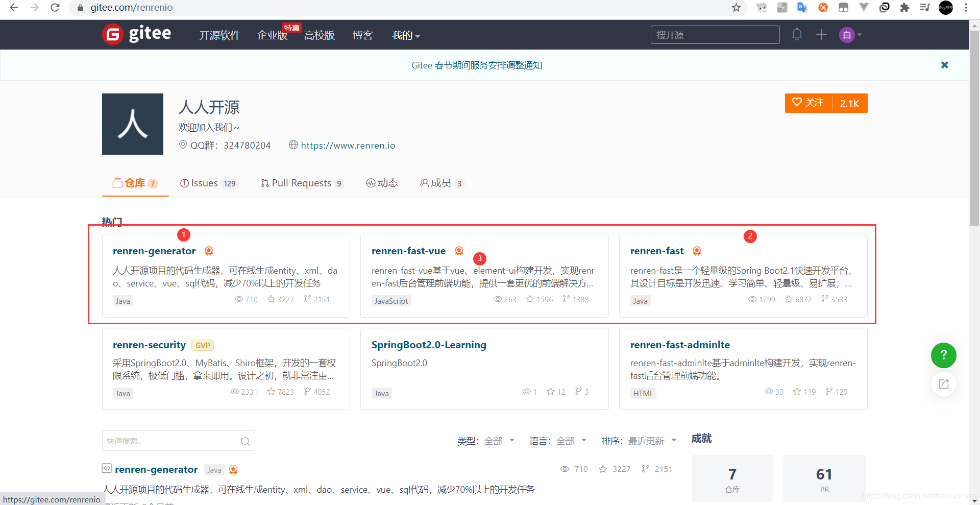980x505 pixels.
Task: Open 博客 in the top navigation
Action: [x=362, y=35]
